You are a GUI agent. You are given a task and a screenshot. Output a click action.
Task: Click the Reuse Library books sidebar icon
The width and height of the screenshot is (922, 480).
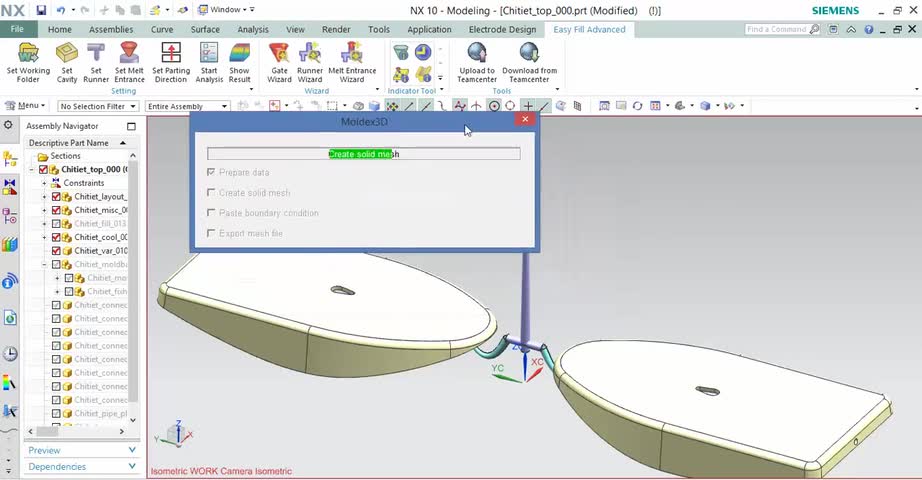(x=10, y=244)
